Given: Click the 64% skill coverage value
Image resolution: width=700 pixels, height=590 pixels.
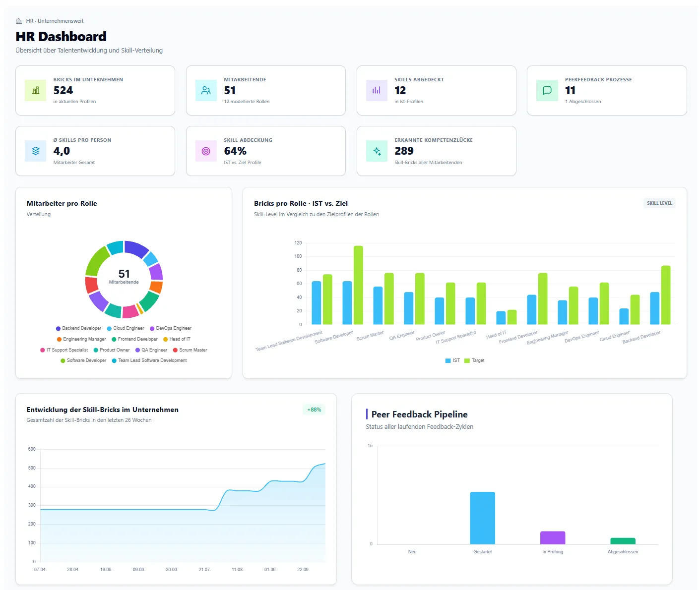Looking at the screenshot, I should point(235,151).
